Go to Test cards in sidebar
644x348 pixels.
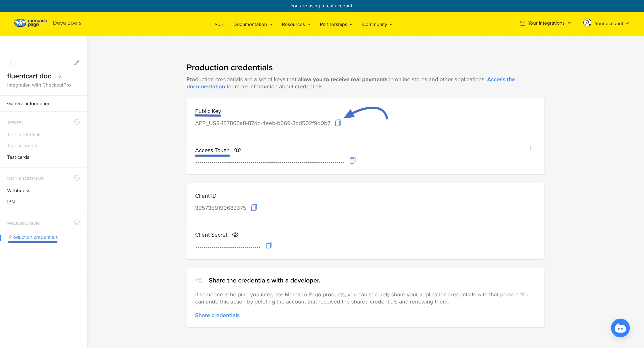[18, 157]
